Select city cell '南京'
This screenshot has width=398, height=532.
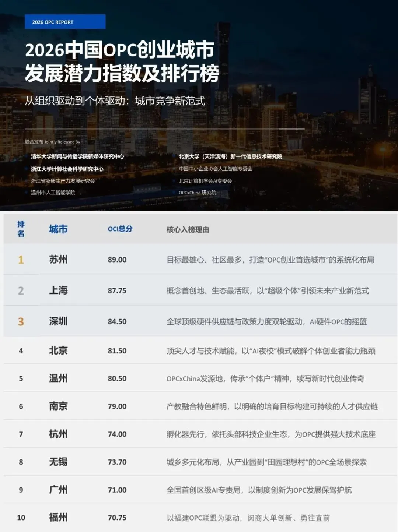pyautogui.click(x=58, y=406)
